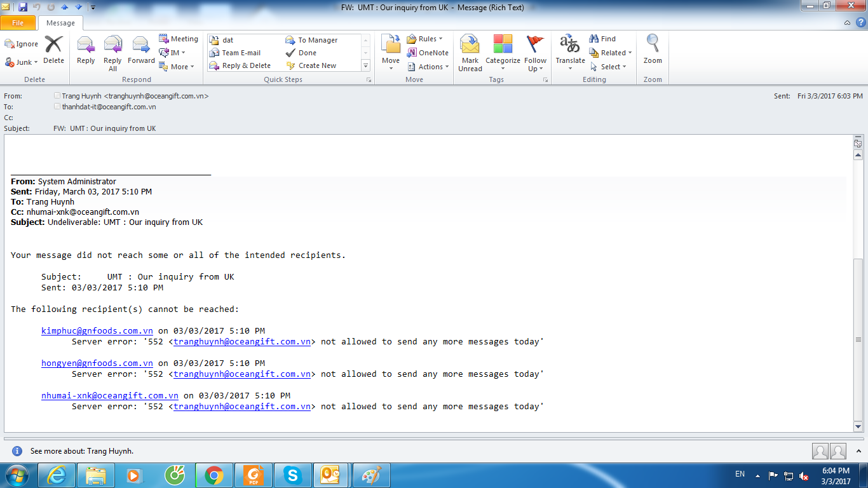Open the Junk dropdown menu
The image size is (868, 488).
coord(22,62)
